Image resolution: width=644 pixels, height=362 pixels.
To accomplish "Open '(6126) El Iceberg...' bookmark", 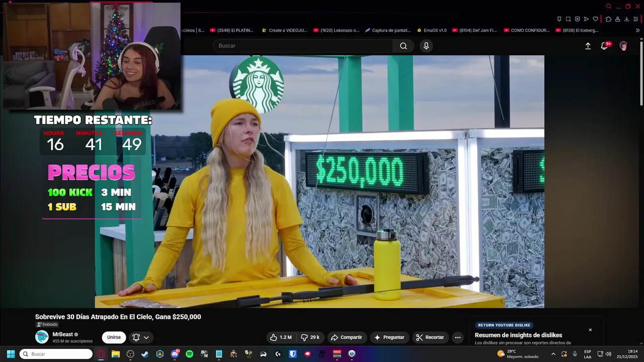I will pyautogui.click(x=577, y=30).
